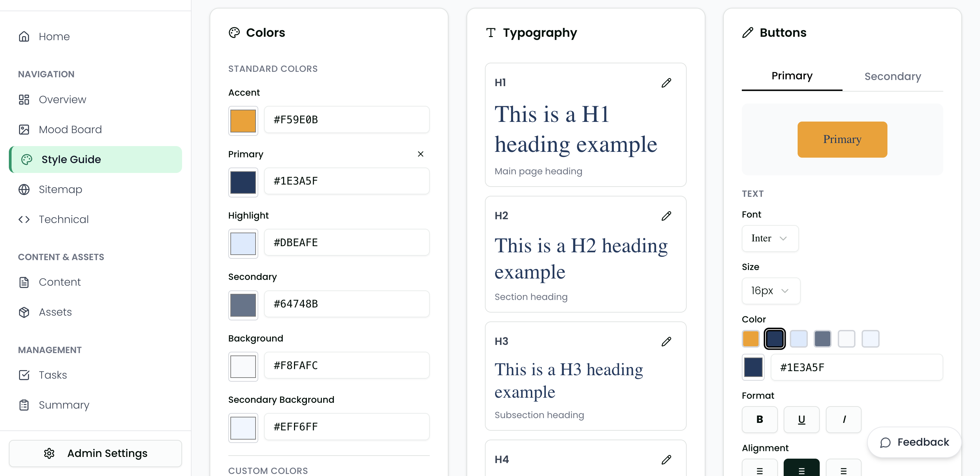Click the Admin Settings gear icon
The height and width of the screenshot is (476, 980).
(49, 453)
